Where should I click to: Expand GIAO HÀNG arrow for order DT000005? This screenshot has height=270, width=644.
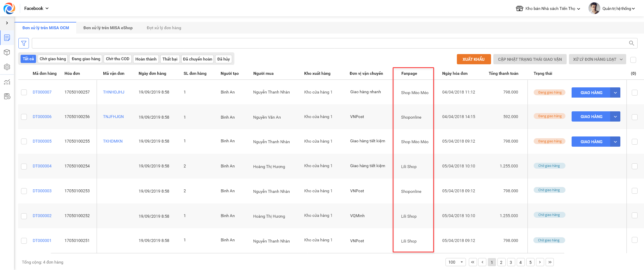coord(615,142)
